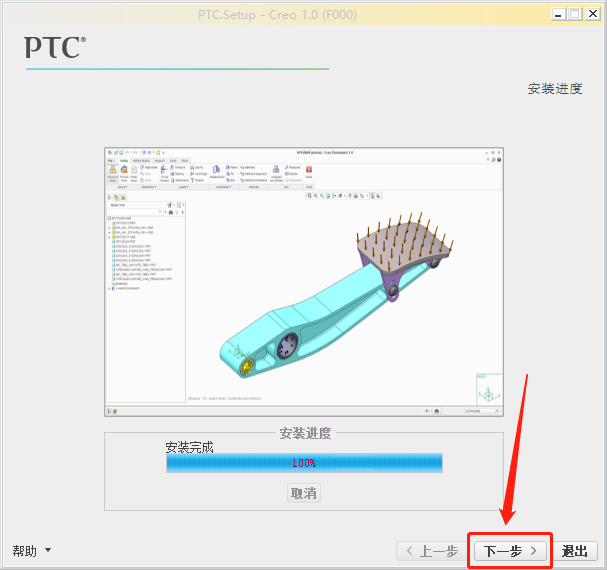Viewport: 607px width, 570px height.
Task: Click the 100% installation progress bar
Action: 304,463
